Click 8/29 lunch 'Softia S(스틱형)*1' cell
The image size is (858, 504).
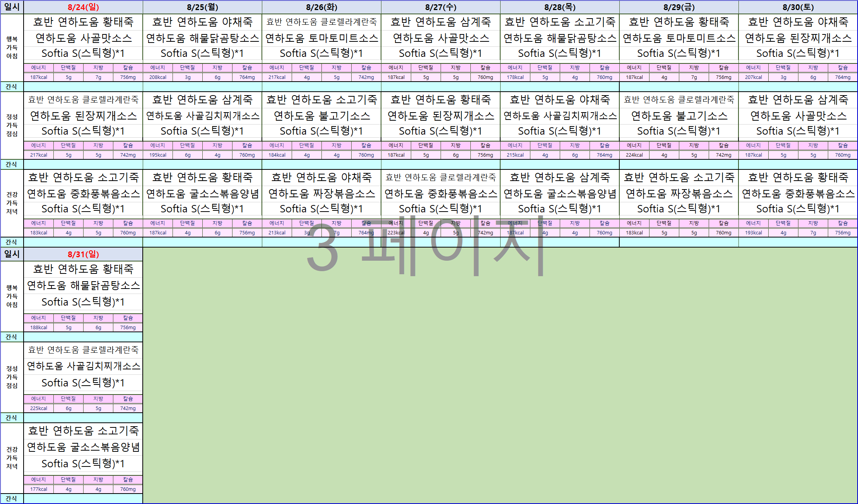click(x=679, y=132)
